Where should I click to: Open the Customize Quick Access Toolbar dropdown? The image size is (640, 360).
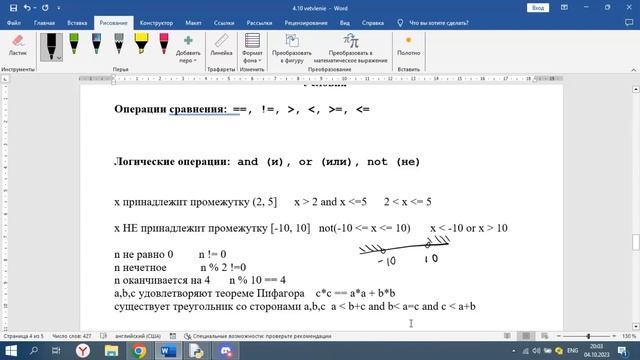(59, 8)
